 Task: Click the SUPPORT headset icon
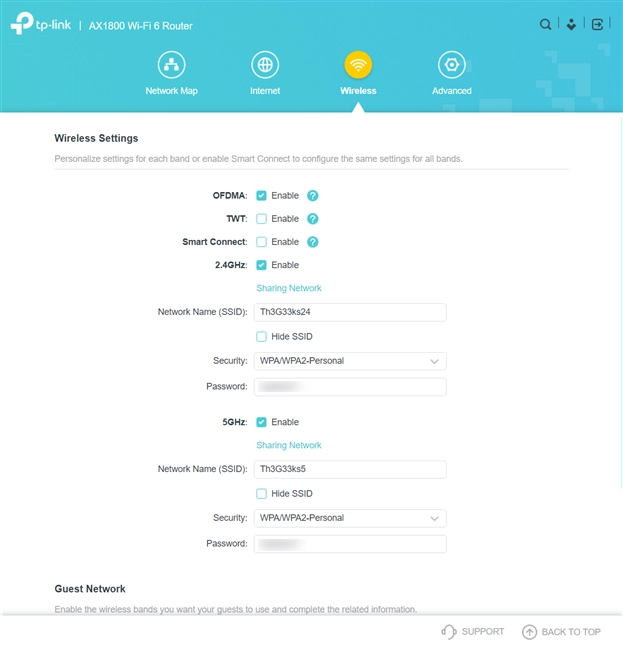tap(449, 631)
